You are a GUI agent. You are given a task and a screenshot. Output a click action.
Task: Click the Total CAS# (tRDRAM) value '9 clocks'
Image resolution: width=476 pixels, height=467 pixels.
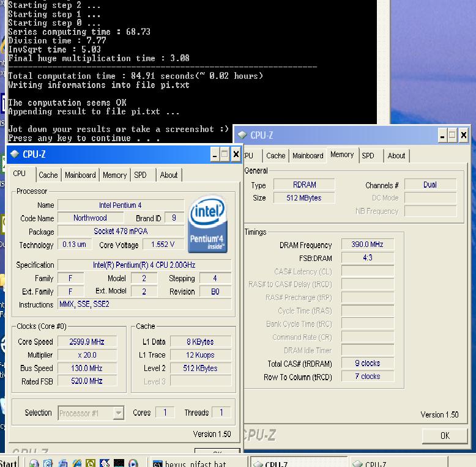click(x=368, y=363)
